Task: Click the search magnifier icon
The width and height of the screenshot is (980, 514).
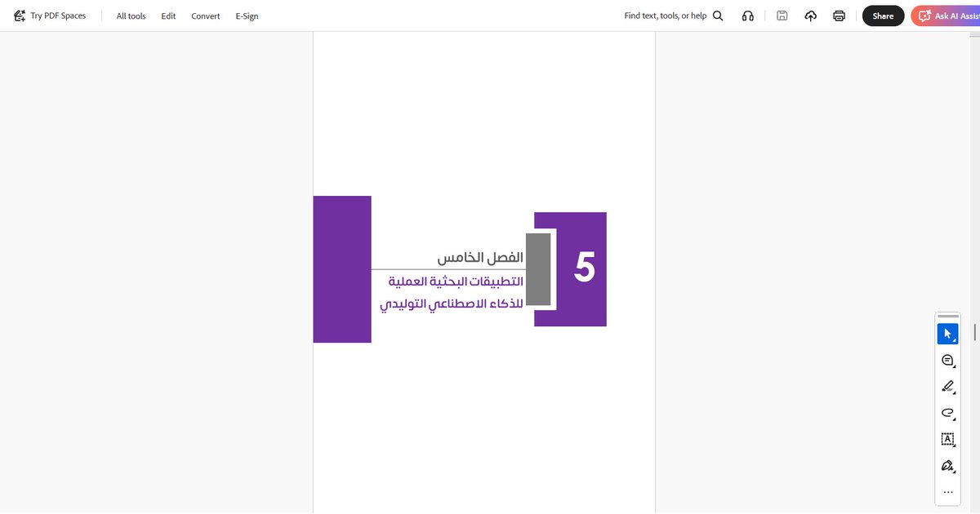Action: [718, 16]
